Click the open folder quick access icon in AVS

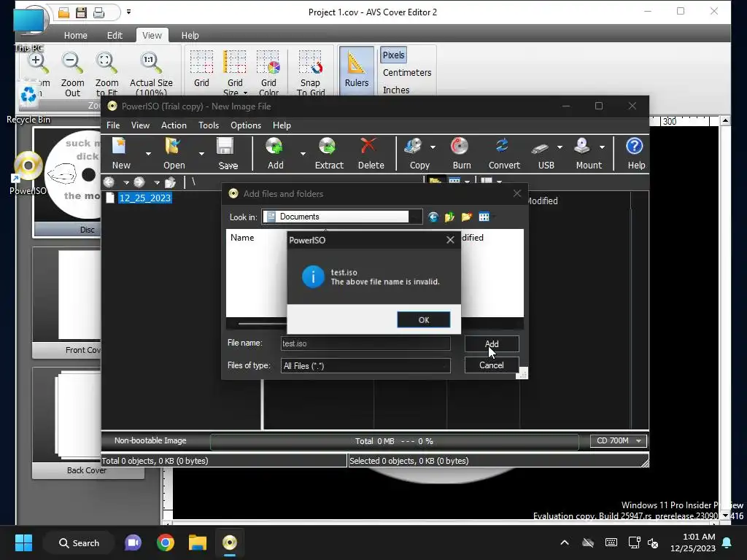point(64,12)
